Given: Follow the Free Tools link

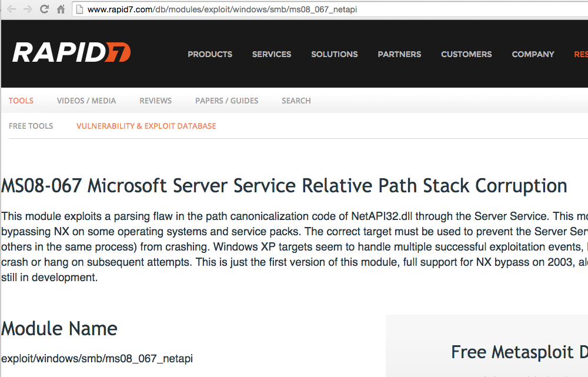Looking at the screenshot, I should pos(31,126).
